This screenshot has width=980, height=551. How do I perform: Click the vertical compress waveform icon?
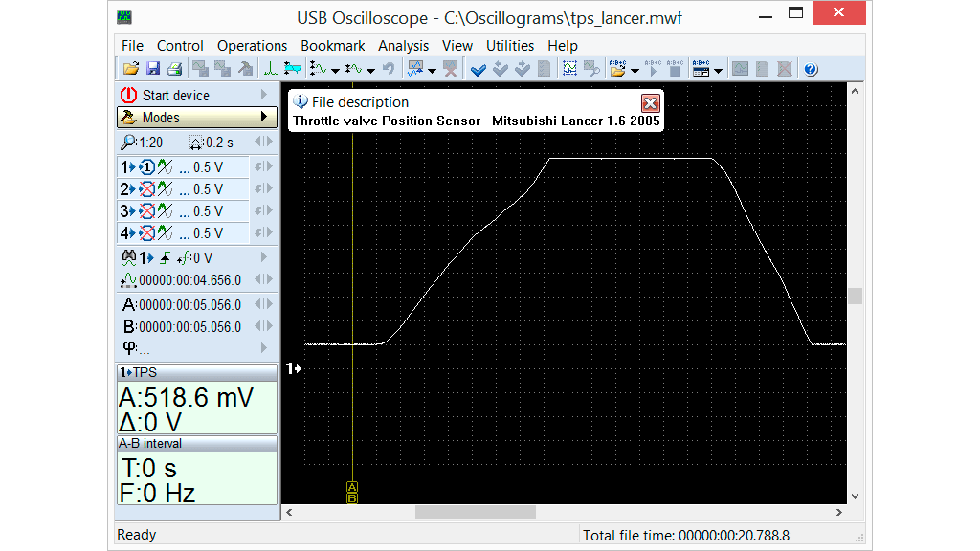coord(354,69)
